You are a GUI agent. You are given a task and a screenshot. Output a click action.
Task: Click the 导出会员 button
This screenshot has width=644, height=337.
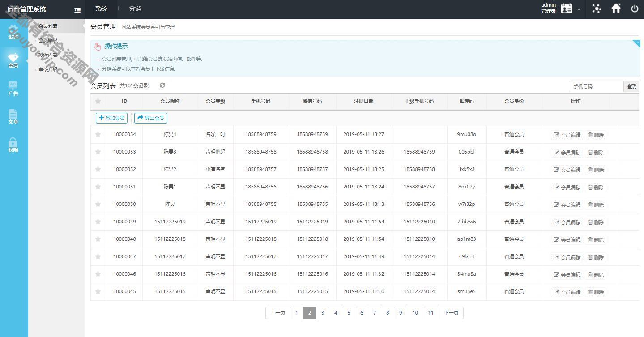pos(151,118)
